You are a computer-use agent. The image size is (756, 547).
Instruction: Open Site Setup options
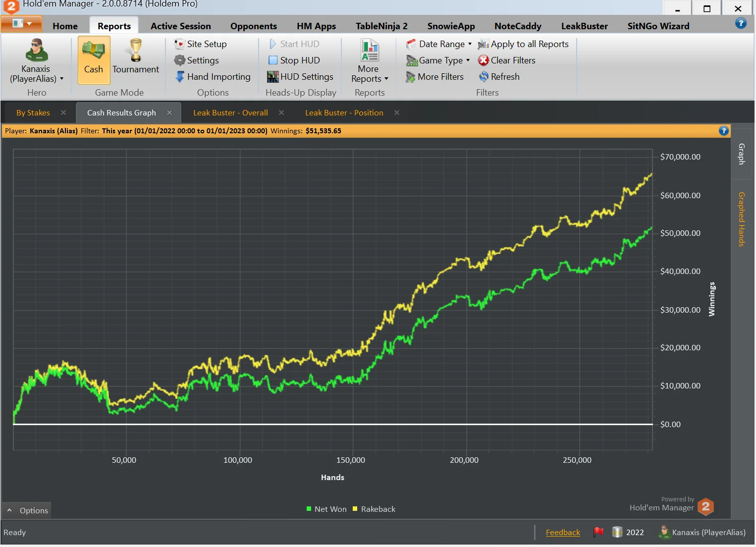click(201, 44)
